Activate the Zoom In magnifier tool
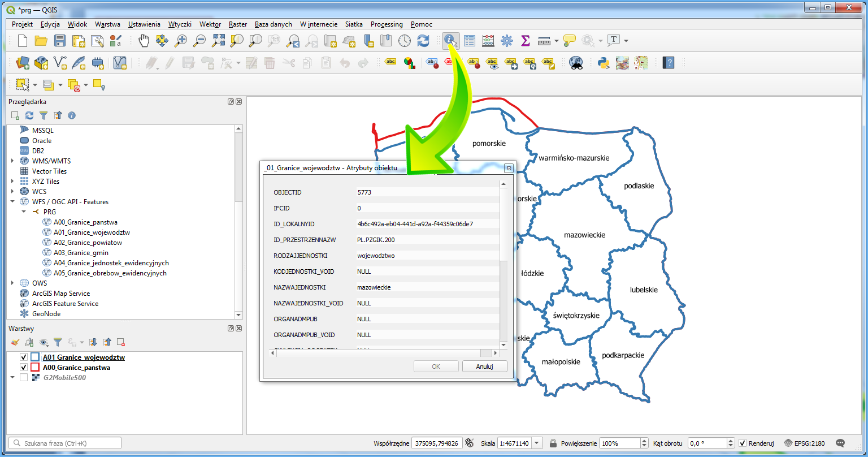Screen dimensions: 868x457 click(181, 41)
